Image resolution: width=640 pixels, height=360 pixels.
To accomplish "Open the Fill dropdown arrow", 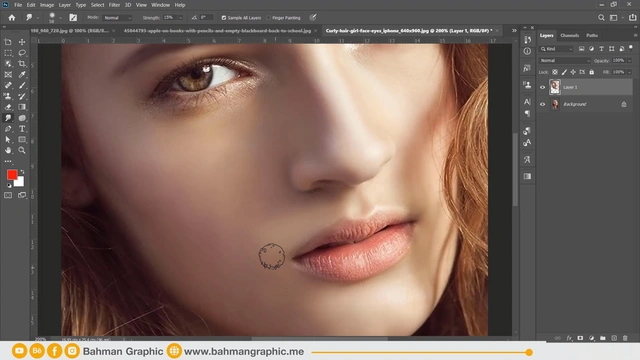I will (x=629, y=72).
